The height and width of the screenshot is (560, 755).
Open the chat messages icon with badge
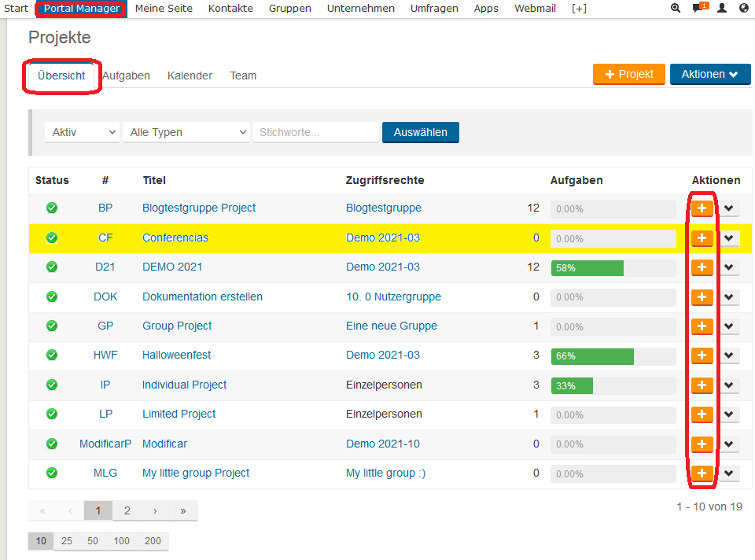click(x=698, y=8)
